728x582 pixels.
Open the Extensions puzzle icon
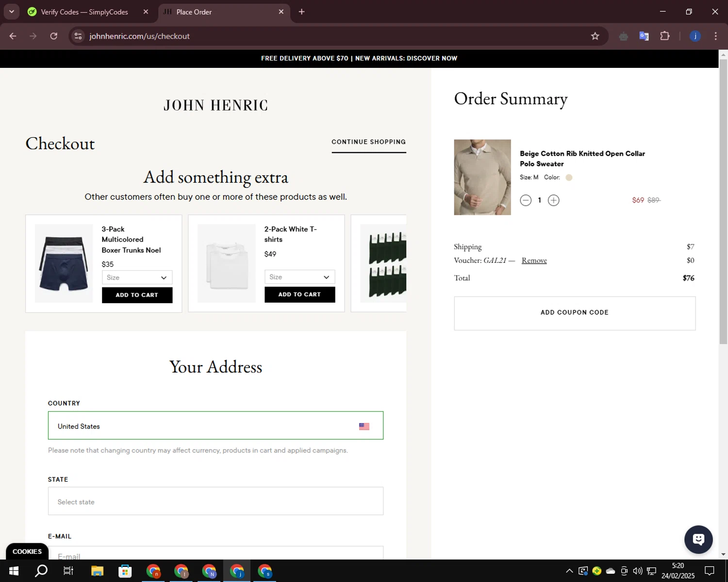665,36
